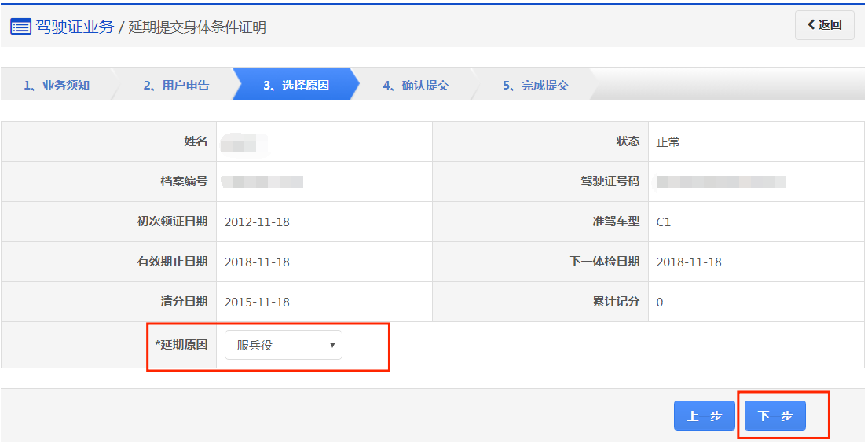Click the 档案编号 label
The width and height of the screenshot is (868, 447).
pos(184,181)
